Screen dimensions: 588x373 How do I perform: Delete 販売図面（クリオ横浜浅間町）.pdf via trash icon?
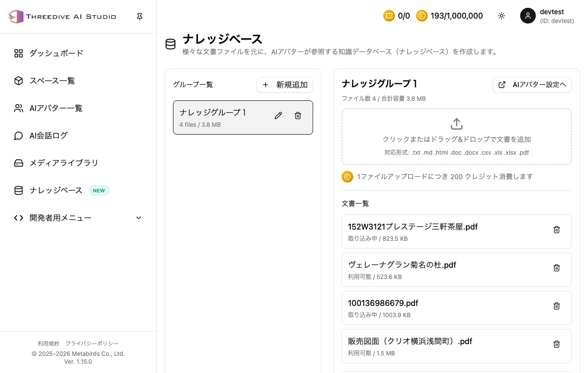pos(557,344)
